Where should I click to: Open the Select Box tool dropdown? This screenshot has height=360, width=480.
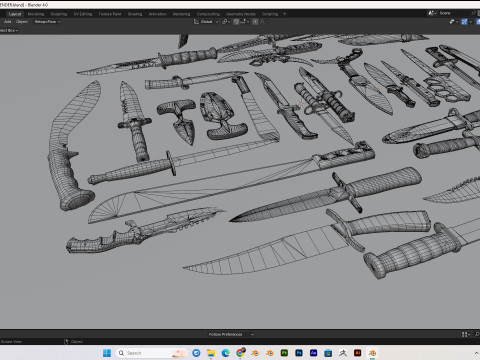tap(9, 30)
